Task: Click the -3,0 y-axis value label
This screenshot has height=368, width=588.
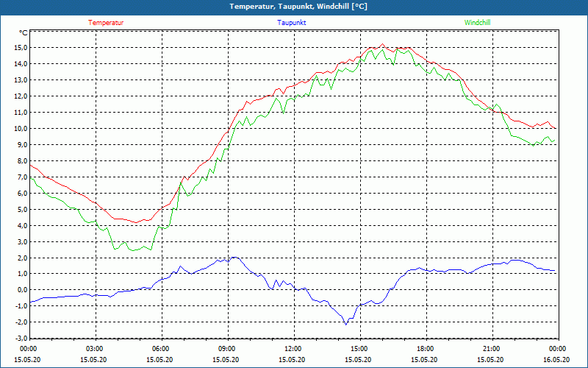Action: [x=20, y=339]
